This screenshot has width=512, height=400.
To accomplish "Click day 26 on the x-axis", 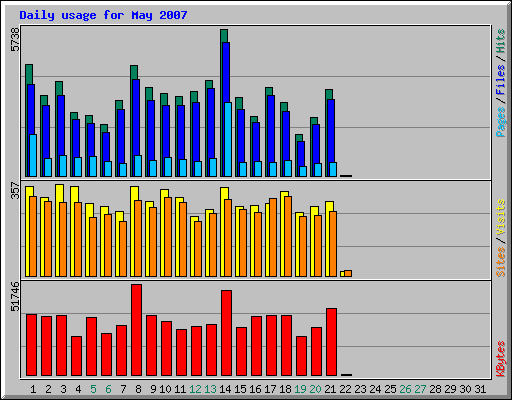I will coord(405,389).
